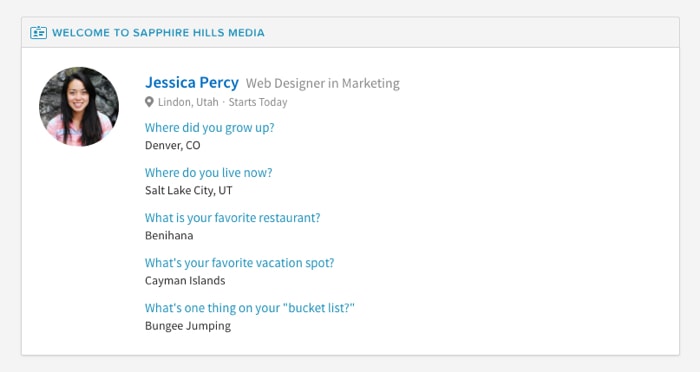Click the word Marketing in job title
This screenshot has height=372, width=700.
pyautogui.click(x=371, y=83)
